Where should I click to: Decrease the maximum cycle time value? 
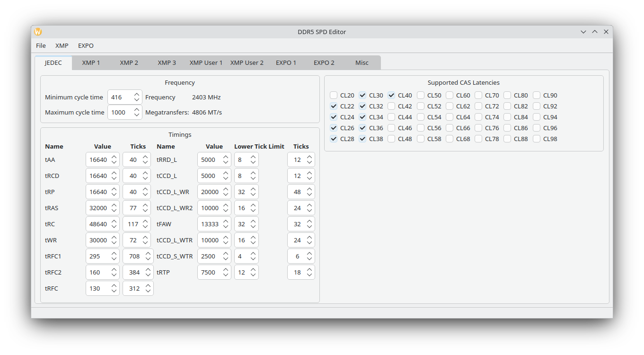[137, 115]
